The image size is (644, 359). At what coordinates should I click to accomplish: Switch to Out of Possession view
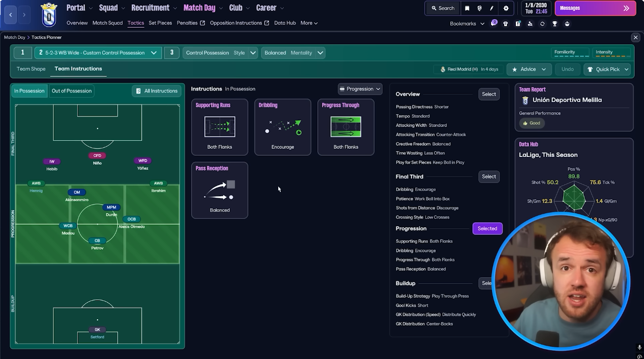point(71,91)
